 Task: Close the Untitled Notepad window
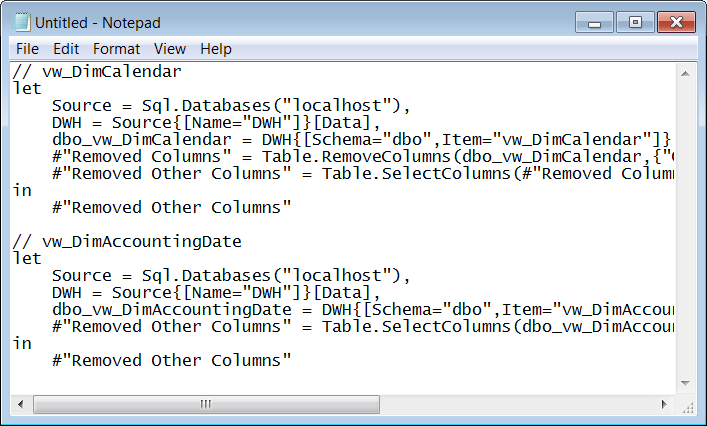click(x=676, y=22)
